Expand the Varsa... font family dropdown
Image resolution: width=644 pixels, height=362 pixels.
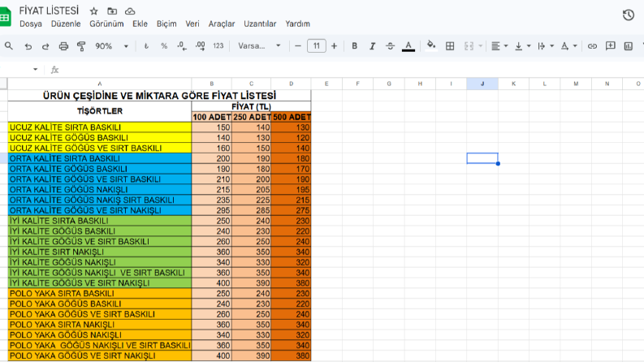(259, 46)
